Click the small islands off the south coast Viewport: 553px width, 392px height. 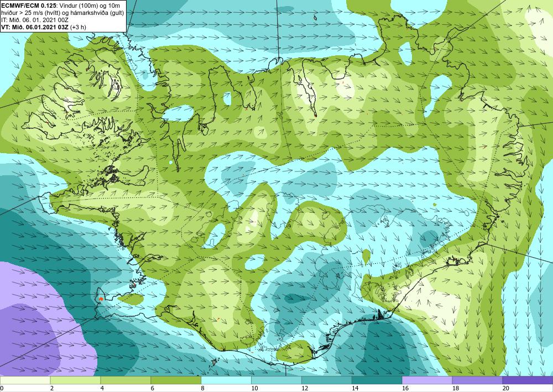click(x=214, y=362)
